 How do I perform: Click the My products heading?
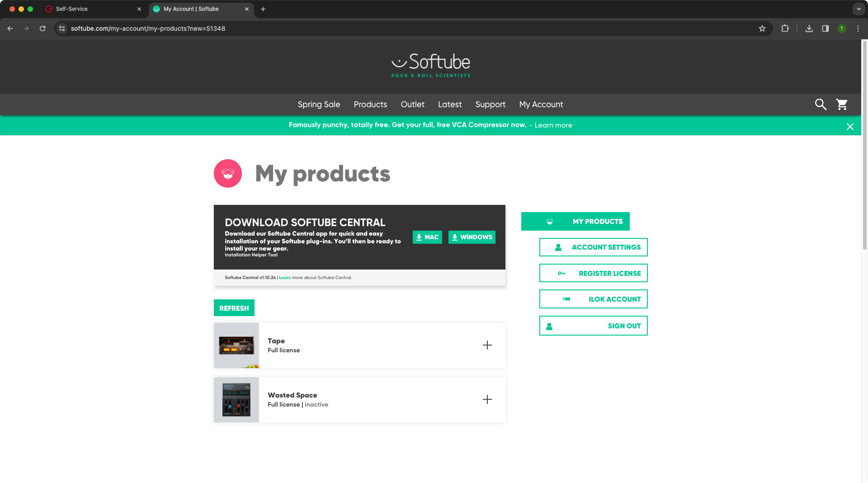pos(323,174)
